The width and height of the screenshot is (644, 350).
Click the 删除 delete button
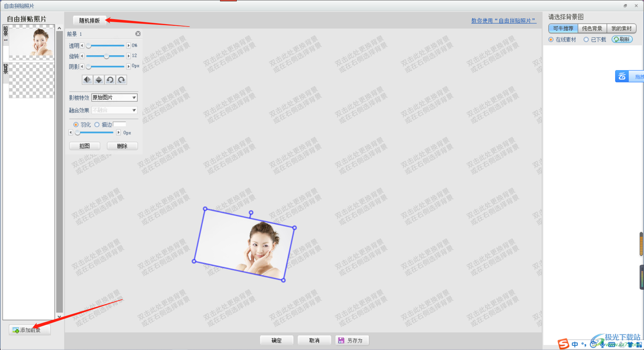tap(122, 146)
